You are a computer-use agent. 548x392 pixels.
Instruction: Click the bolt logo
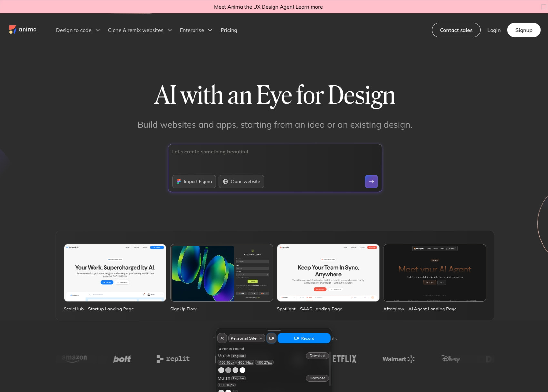[122, 359]
